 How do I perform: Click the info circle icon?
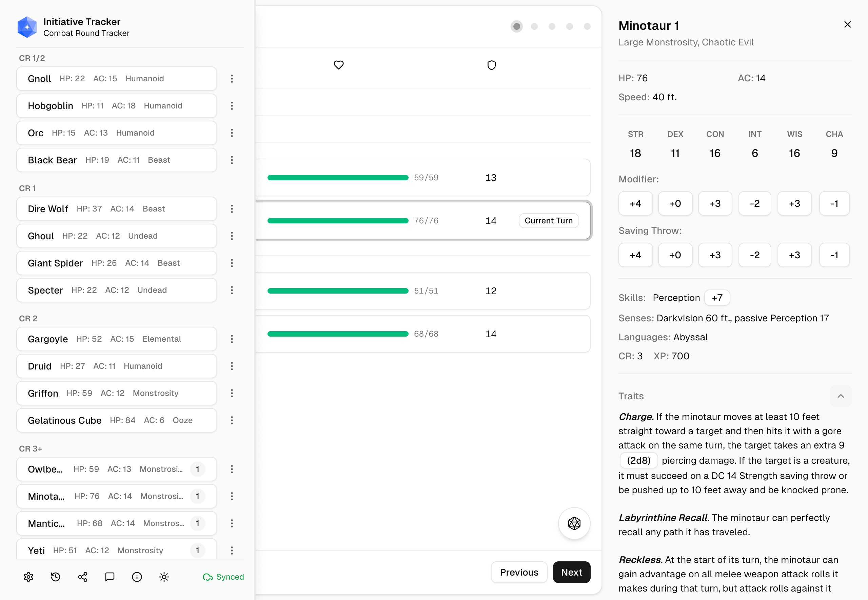[137, 577]
